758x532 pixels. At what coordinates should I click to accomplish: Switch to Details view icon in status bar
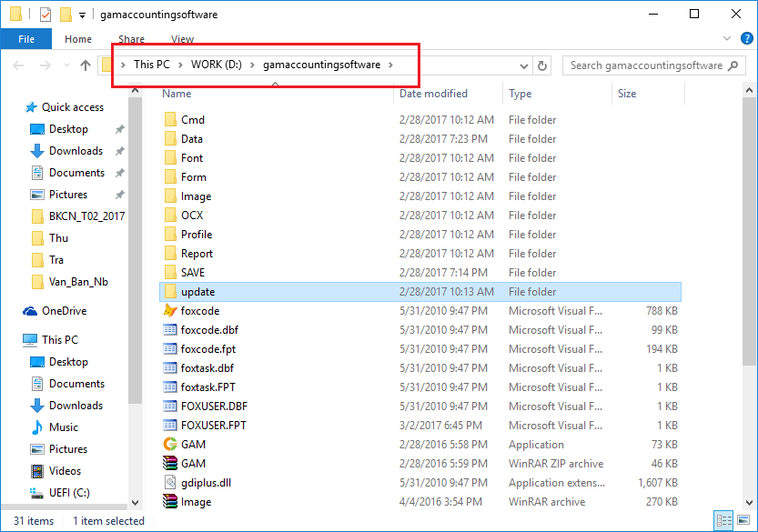click(723, 520)
